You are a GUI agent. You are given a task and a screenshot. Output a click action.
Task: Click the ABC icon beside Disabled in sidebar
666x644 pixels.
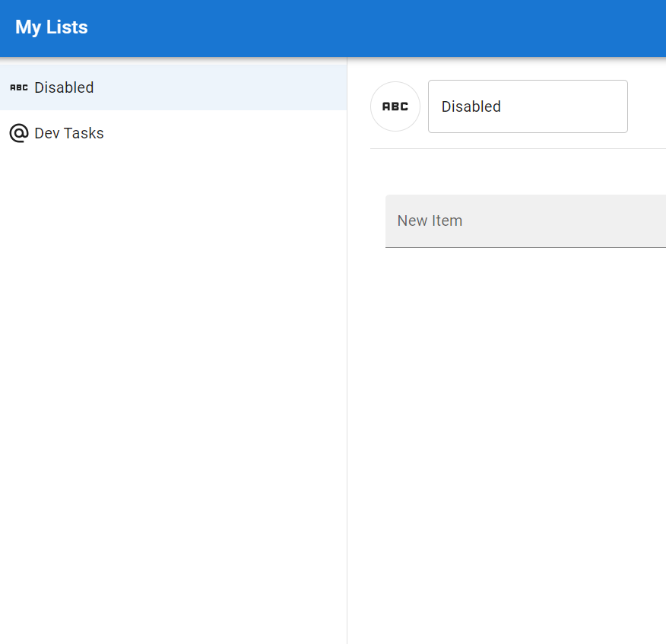[19, 87]
